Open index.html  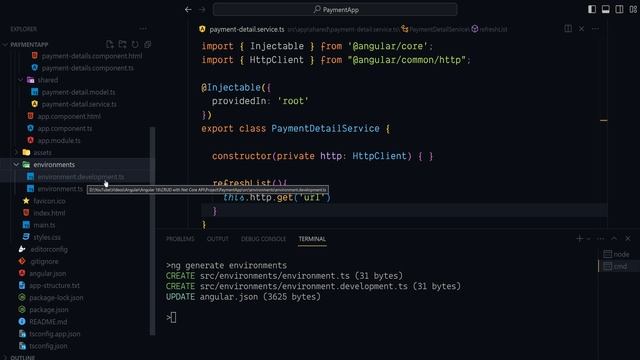tap(49, 213)
